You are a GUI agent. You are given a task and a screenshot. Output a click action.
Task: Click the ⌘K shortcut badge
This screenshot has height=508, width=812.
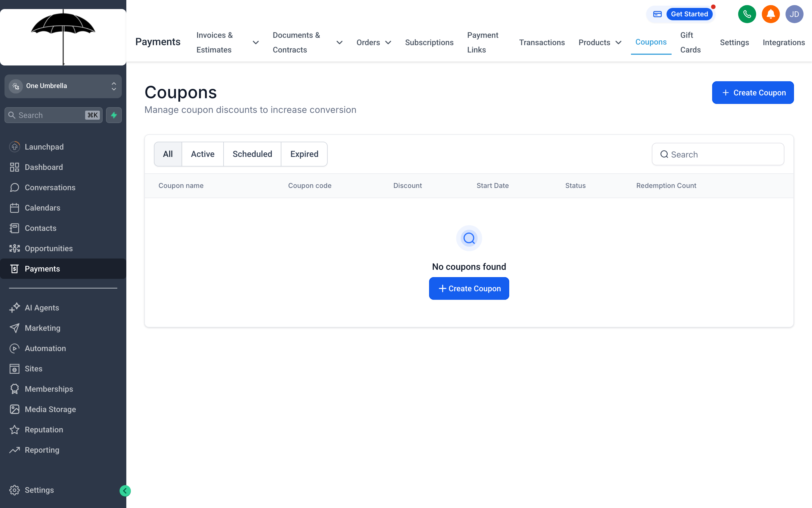point(92,115)
